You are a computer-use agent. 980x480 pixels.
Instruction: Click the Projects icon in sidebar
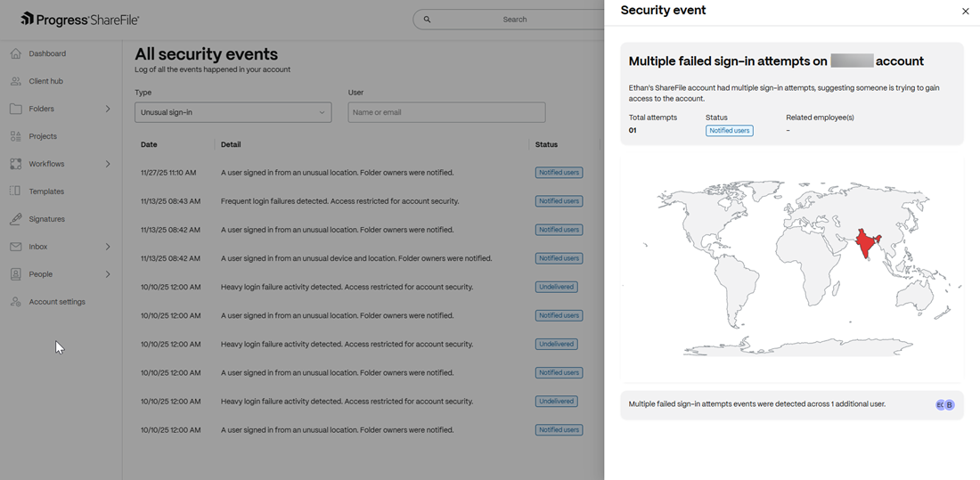(x=16, y=136)
